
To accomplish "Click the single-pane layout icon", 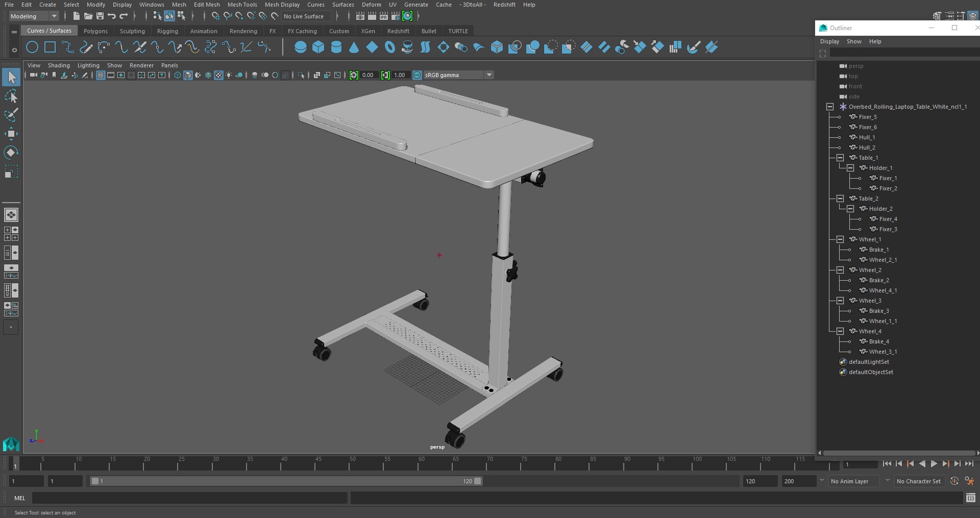I will [11, 215].
